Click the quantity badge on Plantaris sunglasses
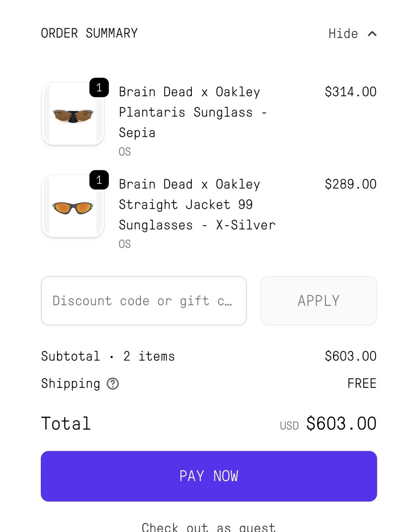 click(x=99, y=88)
